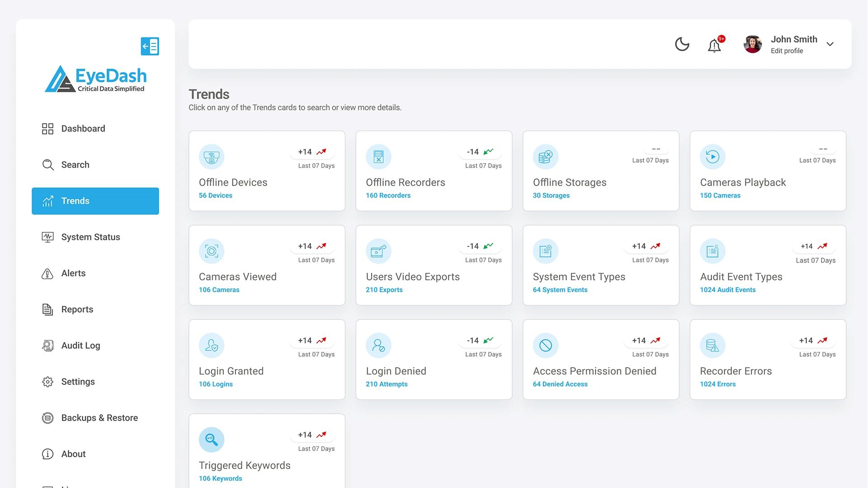
Task: Toggle dark mode with the moon icon
Action: coord(682,44)
